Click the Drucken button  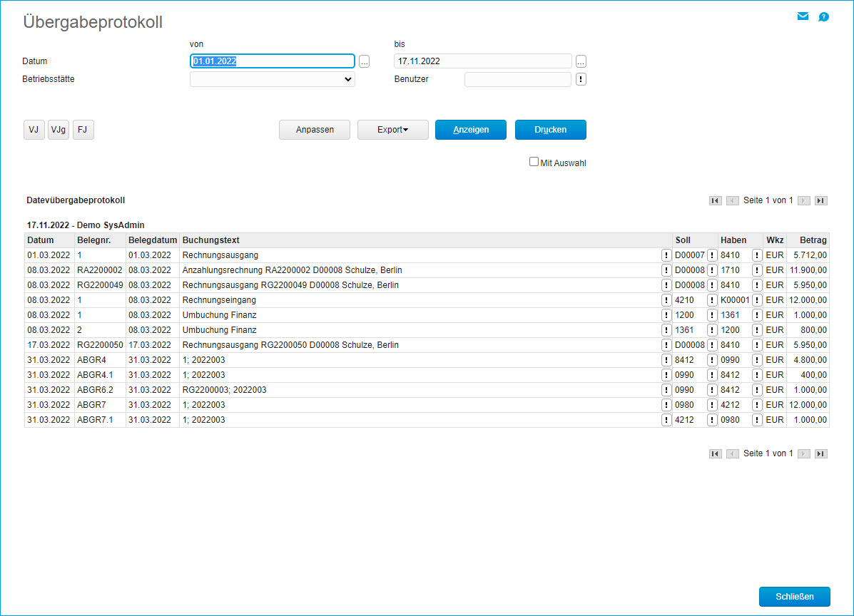[x=550, y=130]
